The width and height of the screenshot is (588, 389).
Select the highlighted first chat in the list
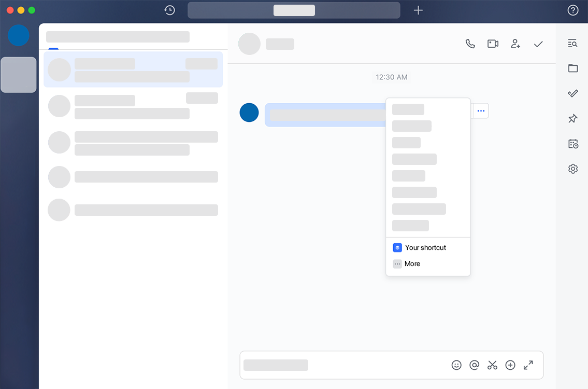pos(133,70)
